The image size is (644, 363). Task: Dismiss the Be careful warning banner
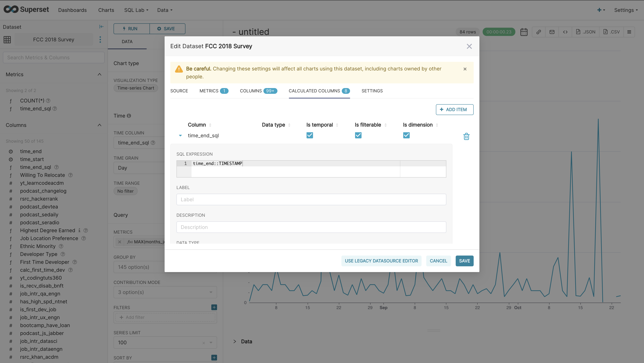(x=465, y=69)
